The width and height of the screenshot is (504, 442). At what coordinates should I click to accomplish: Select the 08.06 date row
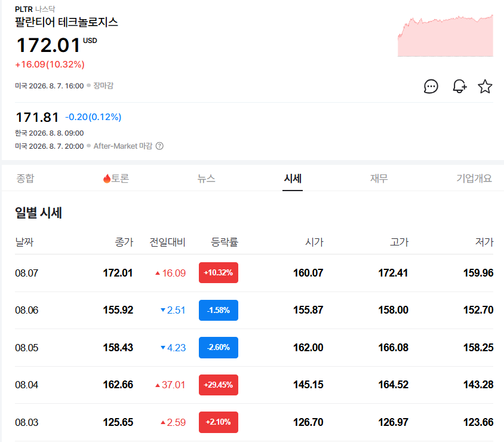(x=254, y=310)
